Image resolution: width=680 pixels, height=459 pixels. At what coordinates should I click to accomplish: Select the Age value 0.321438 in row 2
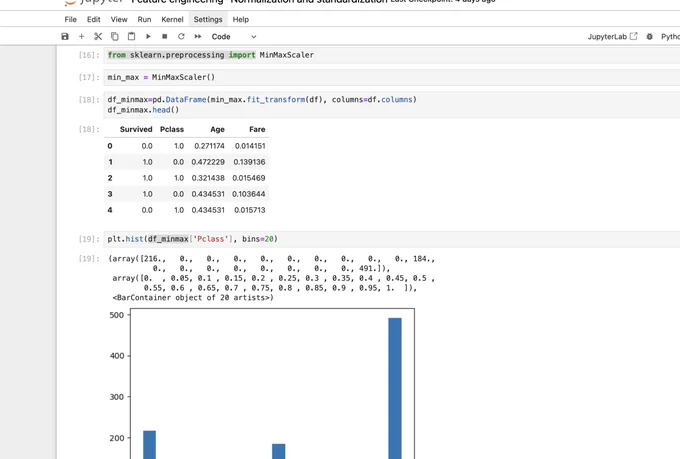click(x=208, y=178)
